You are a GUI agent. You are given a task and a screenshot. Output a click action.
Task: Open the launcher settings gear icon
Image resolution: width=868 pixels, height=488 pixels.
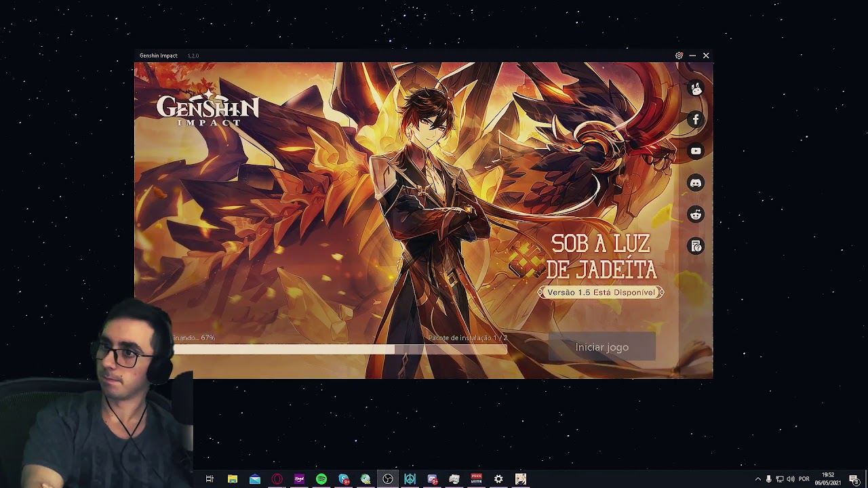coord(679,56)
